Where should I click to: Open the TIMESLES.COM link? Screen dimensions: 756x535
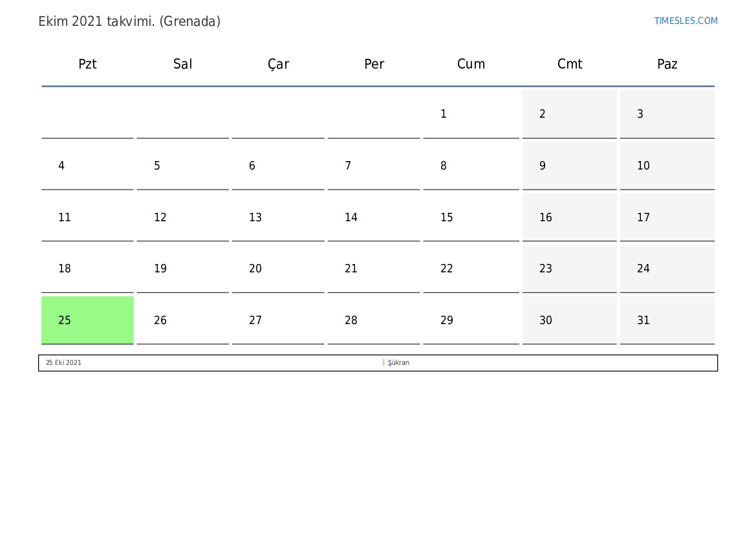tap(686, 21)
